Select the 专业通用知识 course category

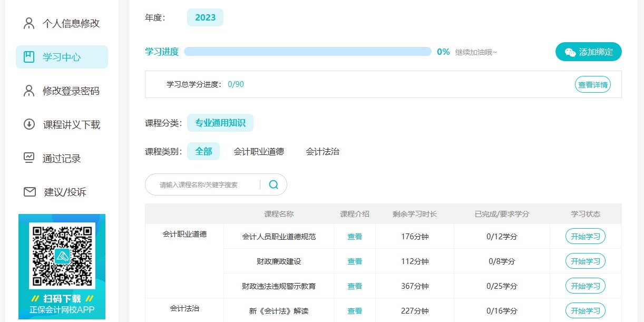pyautogui.click(x=220, y=123)
